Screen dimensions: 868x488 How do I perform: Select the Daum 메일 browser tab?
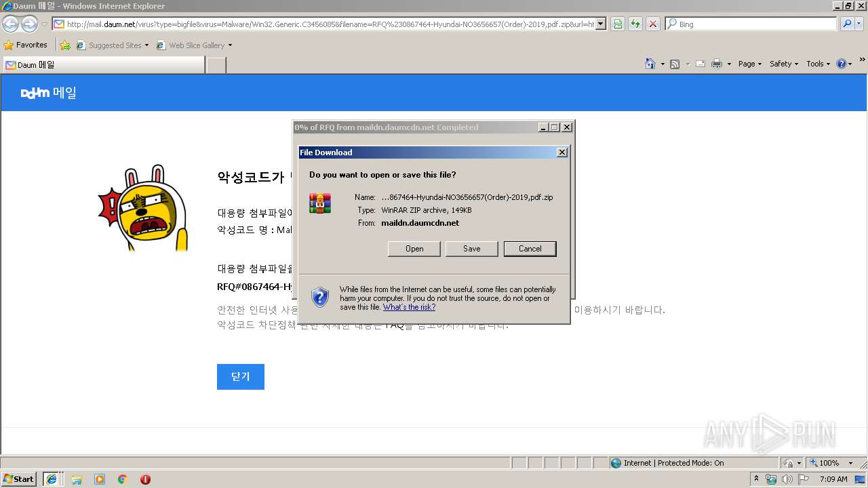(x=103, y=65)
